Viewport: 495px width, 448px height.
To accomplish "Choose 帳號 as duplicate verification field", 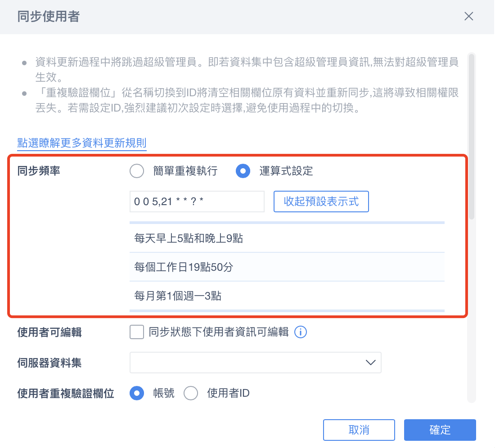I will point(137,393).
